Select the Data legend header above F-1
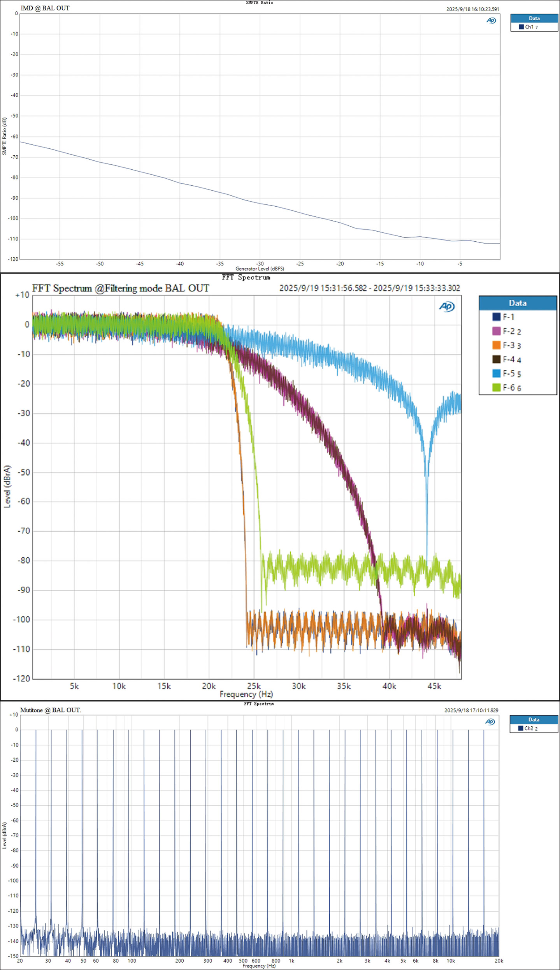The height and width of the screenshot is (970, 560). point(517,303)
